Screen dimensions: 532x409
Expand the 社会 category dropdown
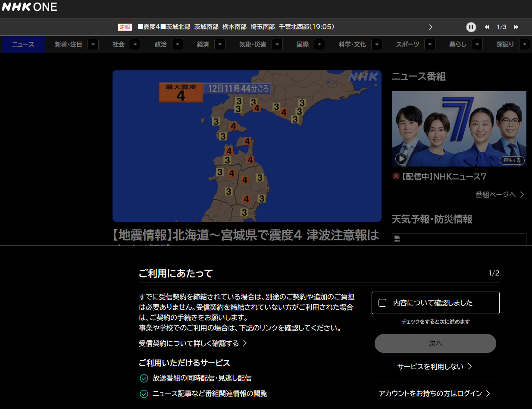pyautogui.click(x=135, y=44)
